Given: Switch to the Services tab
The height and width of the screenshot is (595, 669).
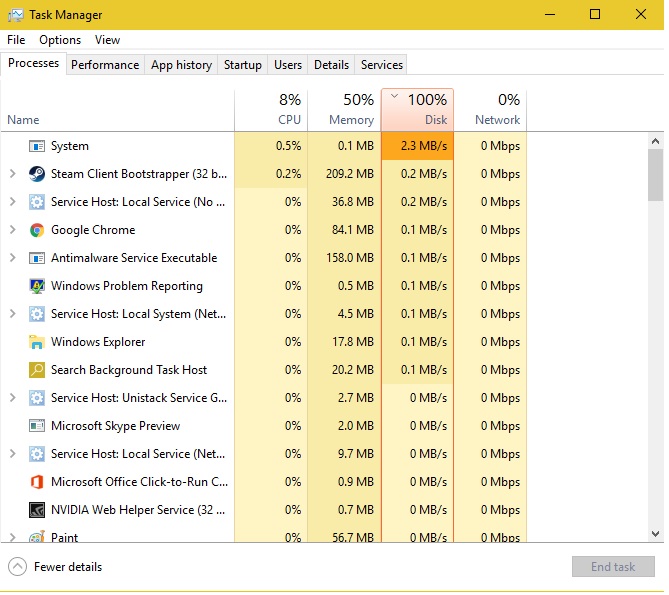Looking at the screenshot, I should (382, 65).
